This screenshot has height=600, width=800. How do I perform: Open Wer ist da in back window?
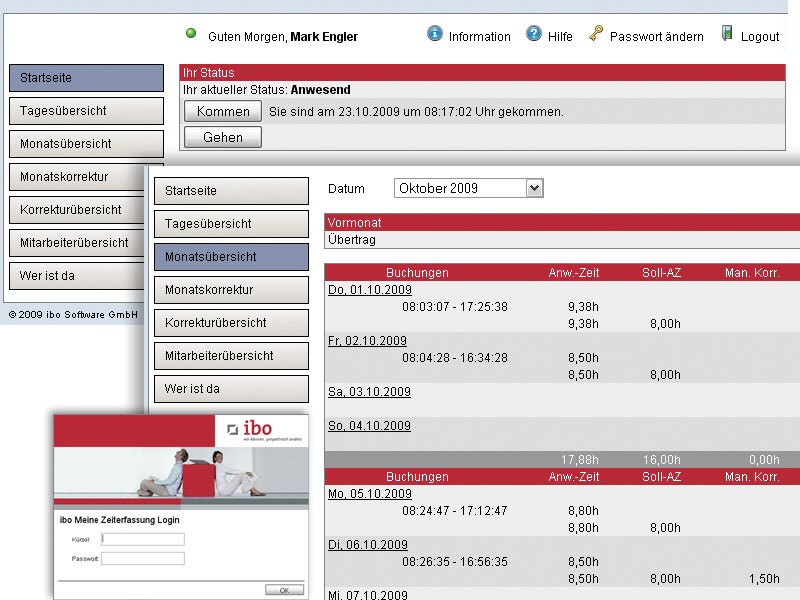tap(77, 276)
